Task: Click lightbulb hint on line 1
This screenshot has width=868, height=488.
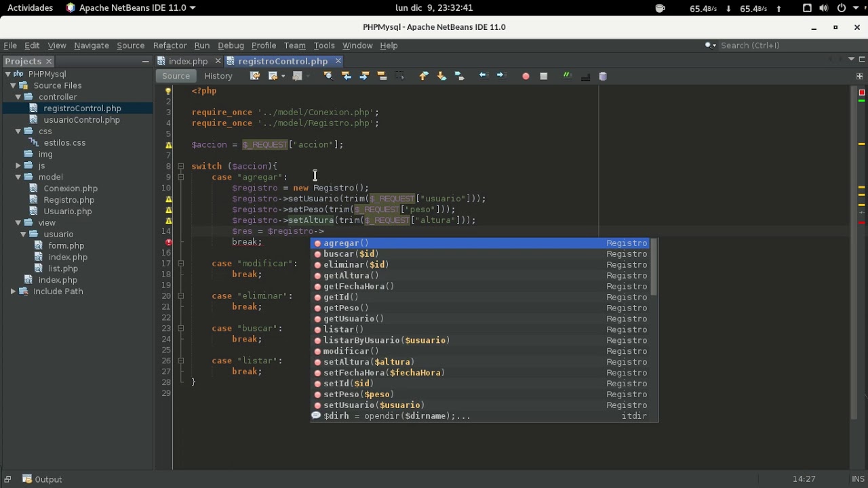Action: click(x=169, y=90)
